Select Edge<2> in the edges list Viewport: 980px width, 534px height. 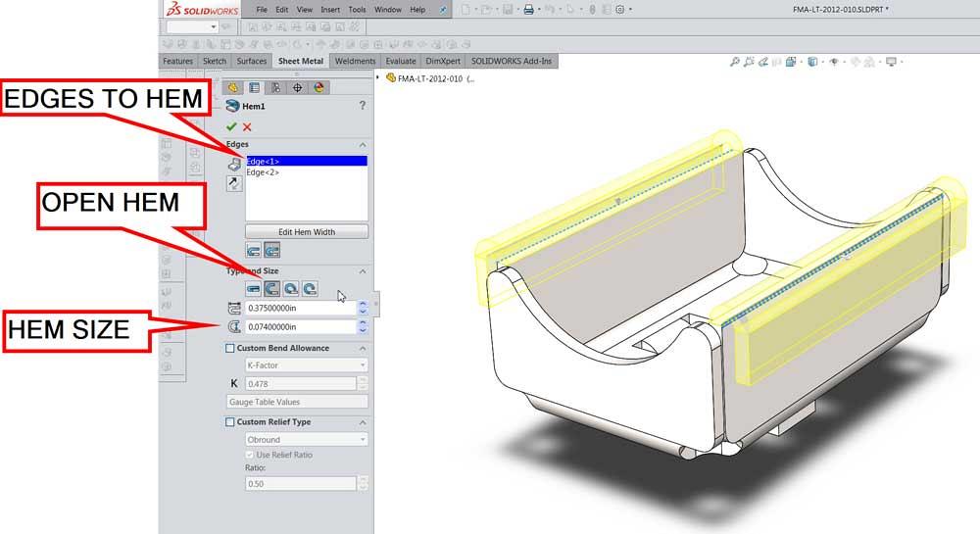263,171
